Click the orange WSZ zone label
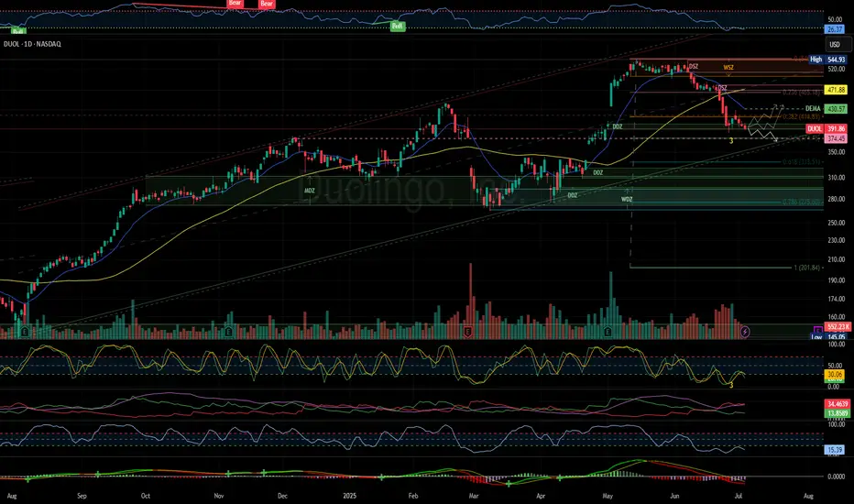 728,68
